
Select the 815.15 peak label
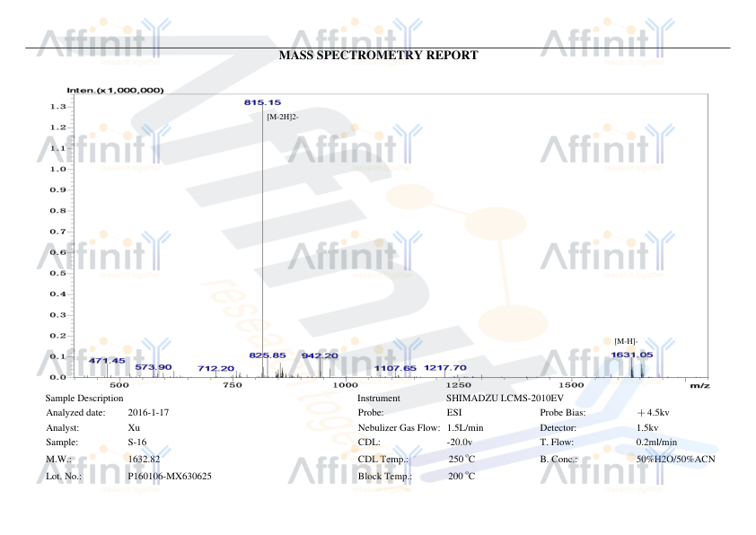[262, 102]
